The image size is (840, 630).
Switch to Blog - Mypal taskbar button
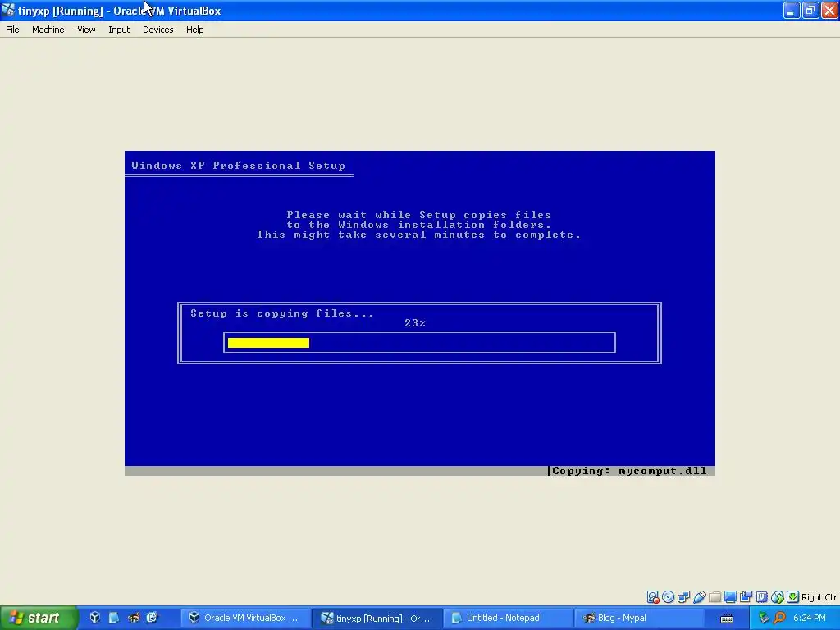(639, 618)
